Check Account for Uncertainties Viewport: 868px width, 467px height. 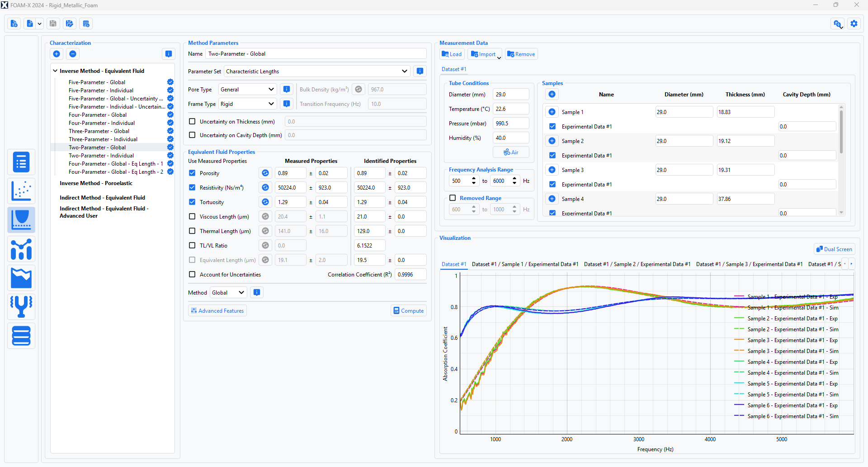click(192, 275)
